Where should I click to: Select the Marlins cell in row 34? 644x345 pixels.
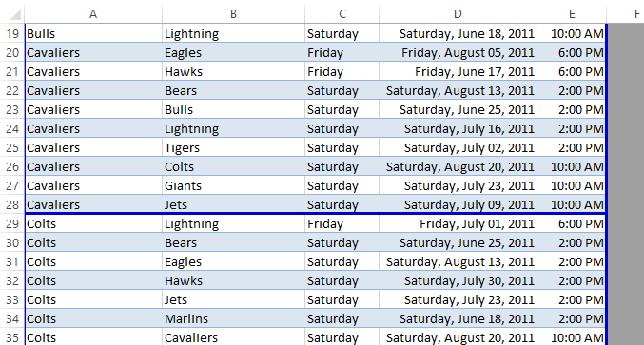coord(233,318)
